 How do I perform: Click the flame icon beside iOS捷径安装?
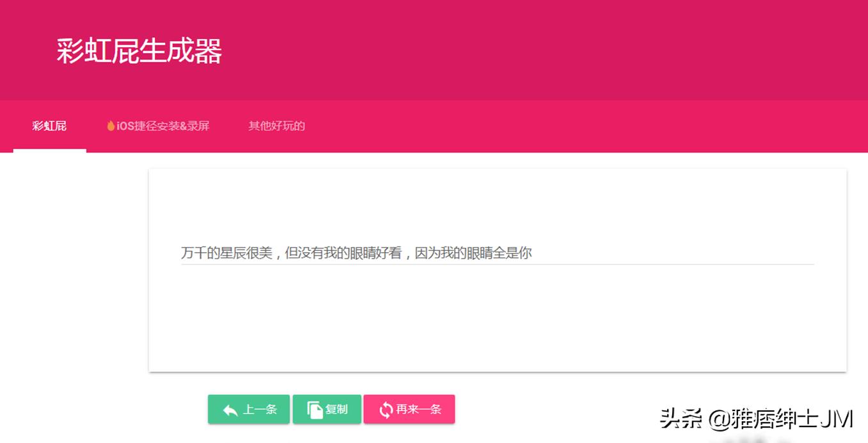(x=111, y=126)
